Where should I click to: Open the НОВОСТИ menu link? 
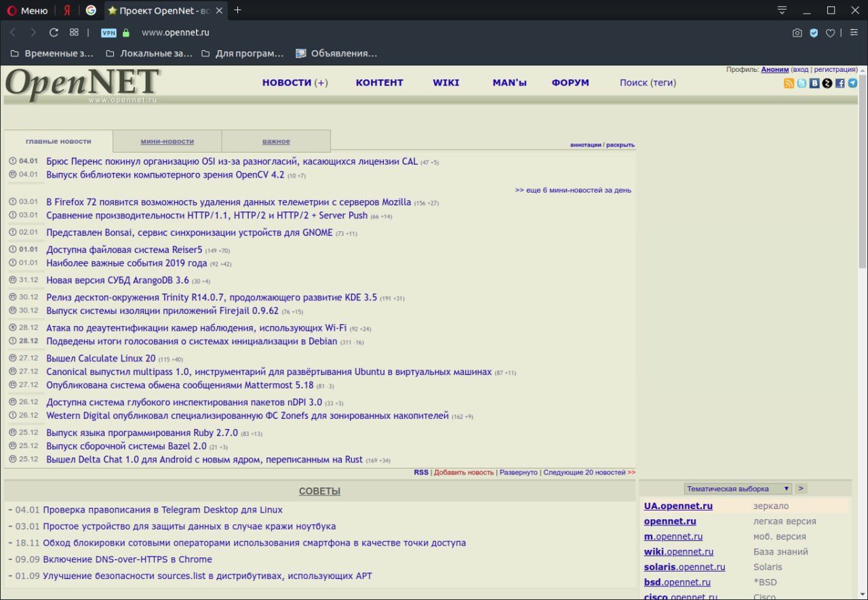pyautogui.click(x=287, y=83)
